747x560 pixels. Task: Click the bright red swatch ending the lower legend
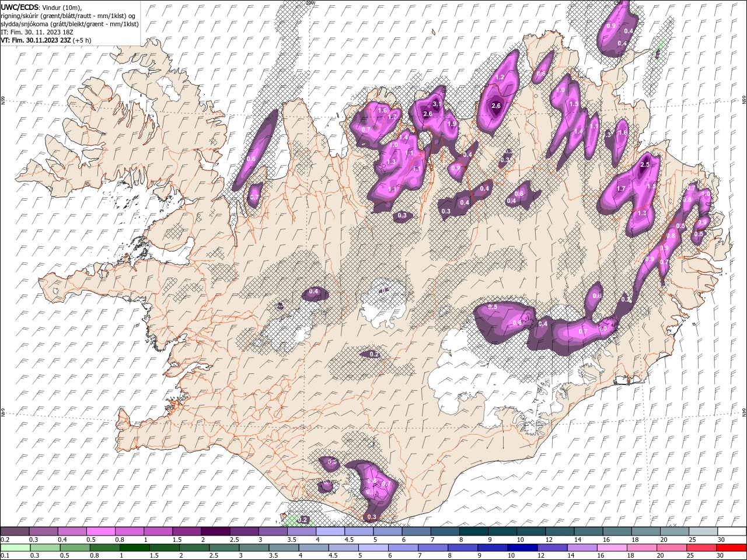pos(732,548)
